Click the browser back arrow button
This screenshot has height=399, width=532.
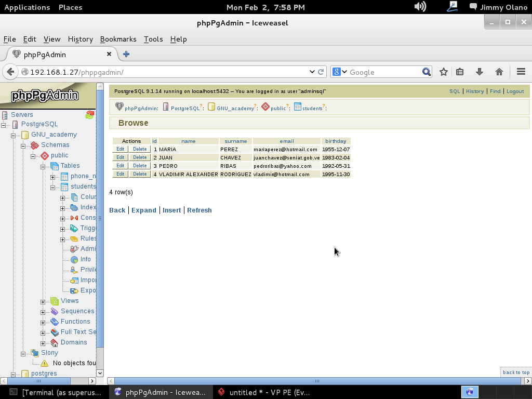(10, 72)
